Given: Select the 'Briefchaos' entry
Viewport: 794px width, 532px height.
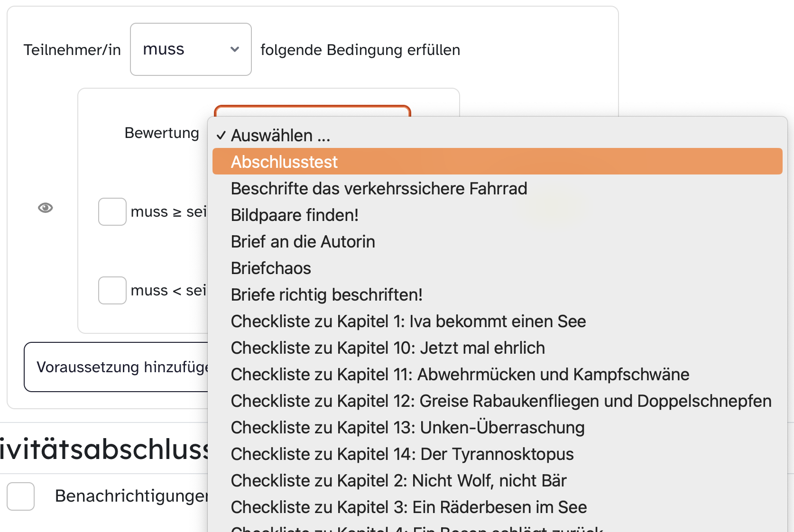Looking at the screenshot, I should [271, 268].
